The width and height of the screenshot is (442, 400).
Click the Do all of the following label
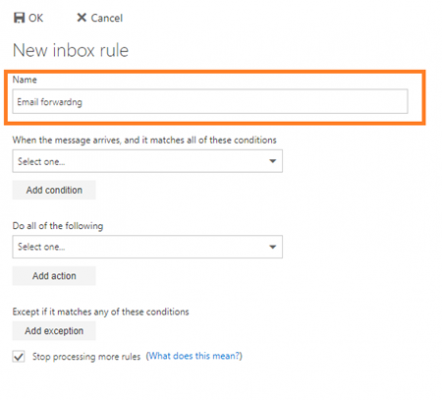click(58, 226)
